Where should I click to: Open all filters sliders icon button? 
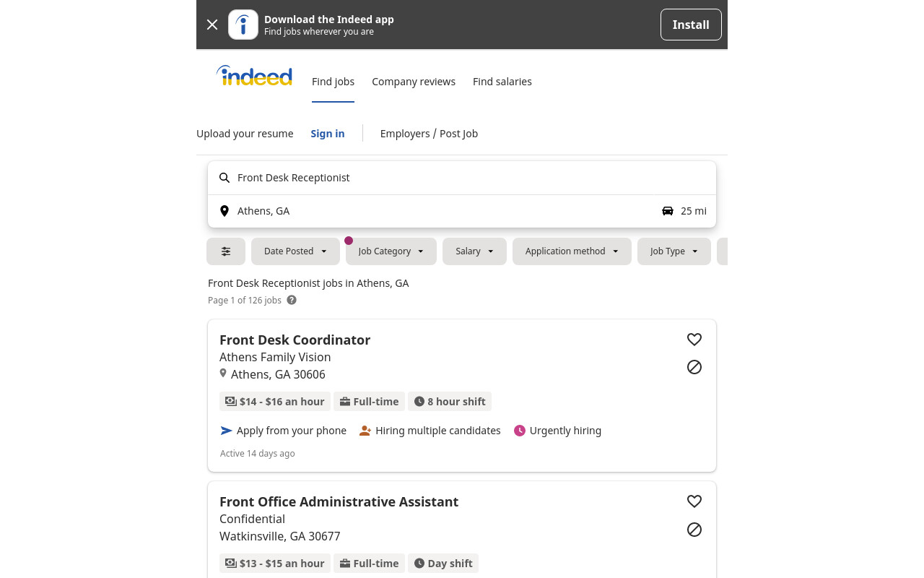click(x=226, y=251)
